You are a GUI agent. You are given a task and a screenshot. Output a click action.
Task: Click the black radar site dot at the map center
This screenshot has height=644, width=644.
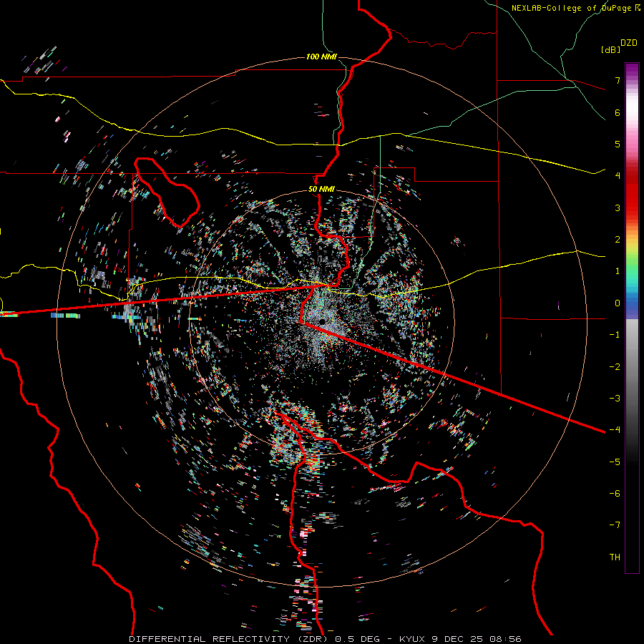click(323, 321)
